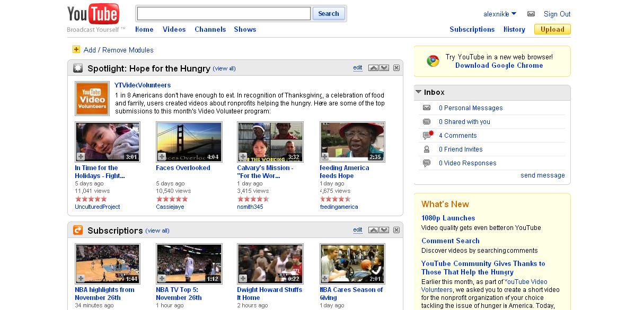Add 'NBA Cares Season of Giving' to queue

tap(325, 279)
